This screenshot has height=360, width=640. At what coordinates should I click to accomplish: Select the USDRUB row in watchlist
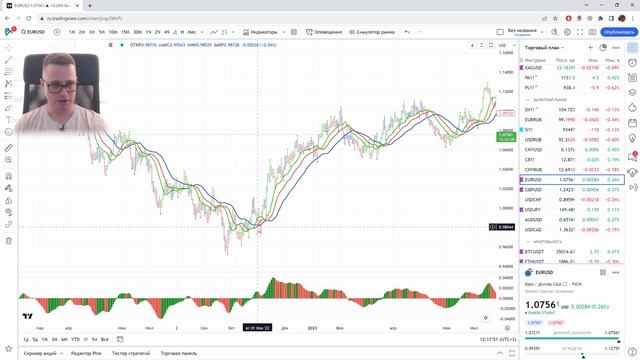(571, 140)
